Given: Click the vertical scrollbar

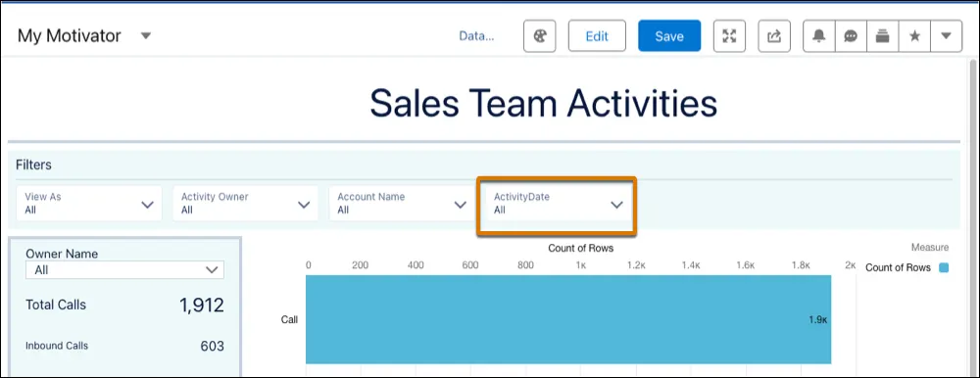Looking at the screenshot, I should click(972, 218).
